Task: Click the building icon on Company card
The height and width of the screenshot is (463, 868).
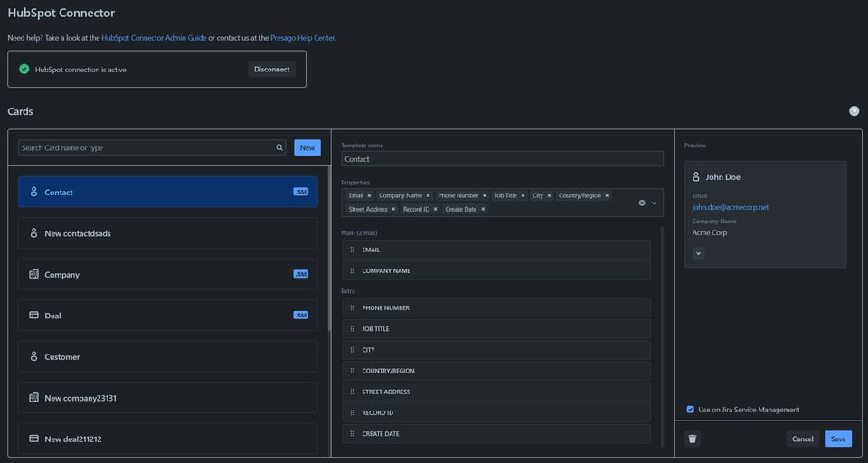Action: tap(33, 274)
